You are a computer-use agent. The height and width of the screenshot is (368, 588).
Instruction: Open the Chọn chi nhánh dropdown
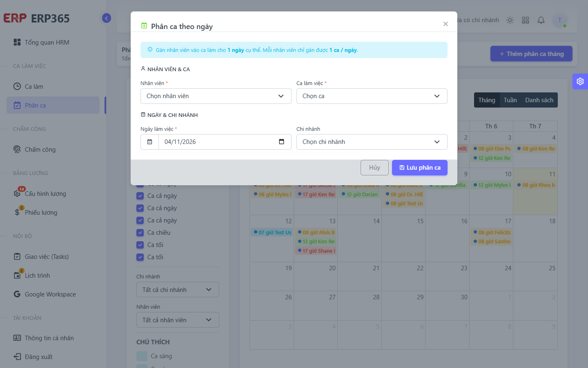(x=372, y=142)
